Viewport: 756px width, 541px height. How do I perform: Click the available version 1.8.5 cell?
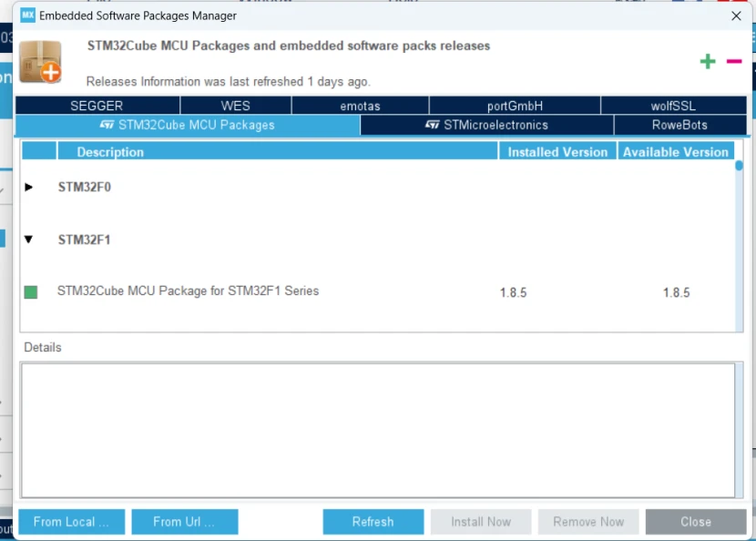click(676, 292)
